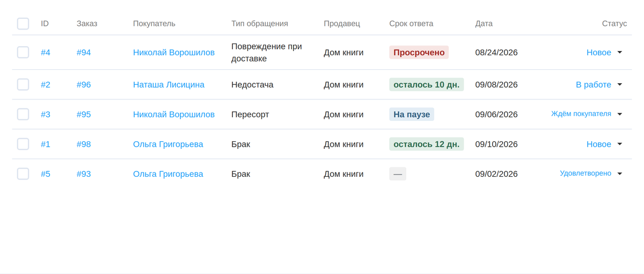Open buyer Ольга Григорьева for order #93
Screen dimensions: 644x274
[x=168, y=174]
